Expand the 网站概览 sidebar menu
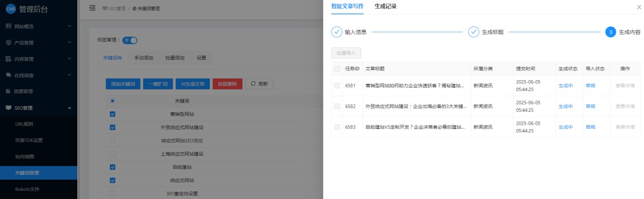The height and width of the screenshot is (199, 644). click(39, 26)
